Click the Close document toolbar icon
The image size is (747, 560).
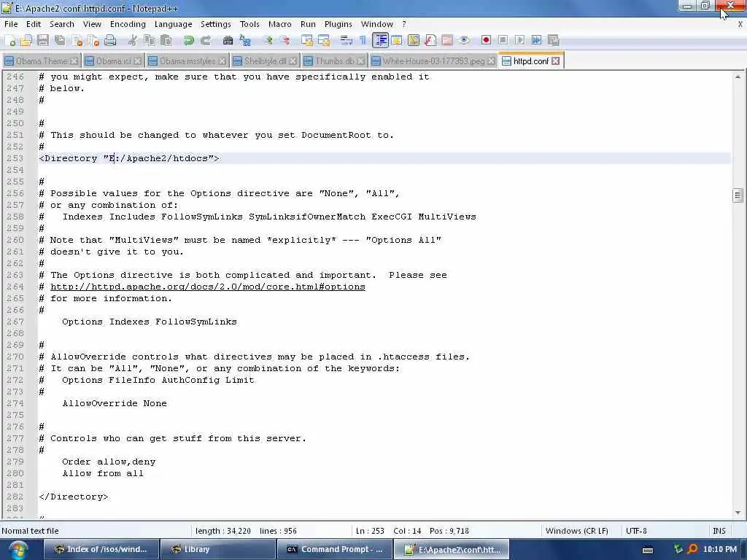(77, 41)
